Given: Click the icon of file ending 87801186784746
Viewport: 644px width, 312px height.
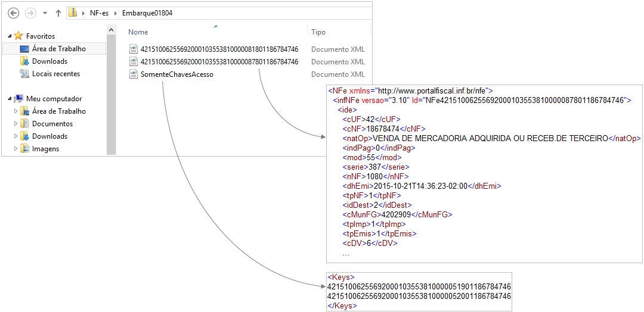Looking at the screenshot, I should point(133,61).
